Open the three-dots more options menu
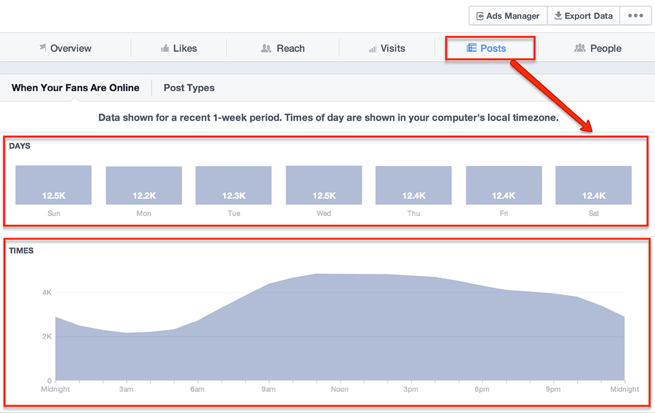 click(635, 16)
